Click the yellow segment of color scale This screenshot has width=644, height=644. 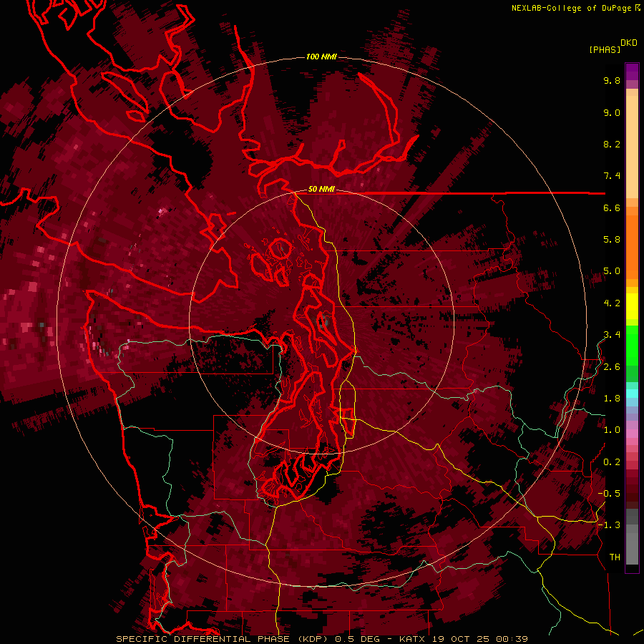[x=632, y=306]
